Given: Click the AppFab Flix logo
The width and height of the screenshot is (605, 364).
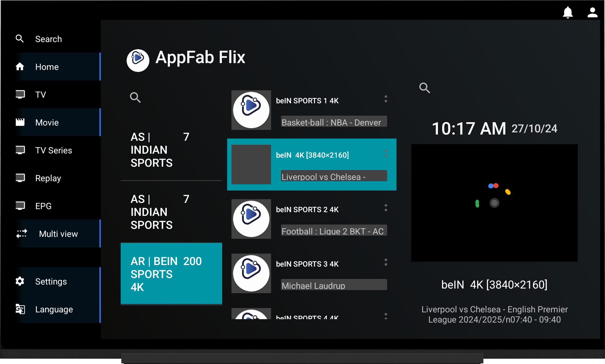Looking at the screenshot, I should (x=138, y=60).
